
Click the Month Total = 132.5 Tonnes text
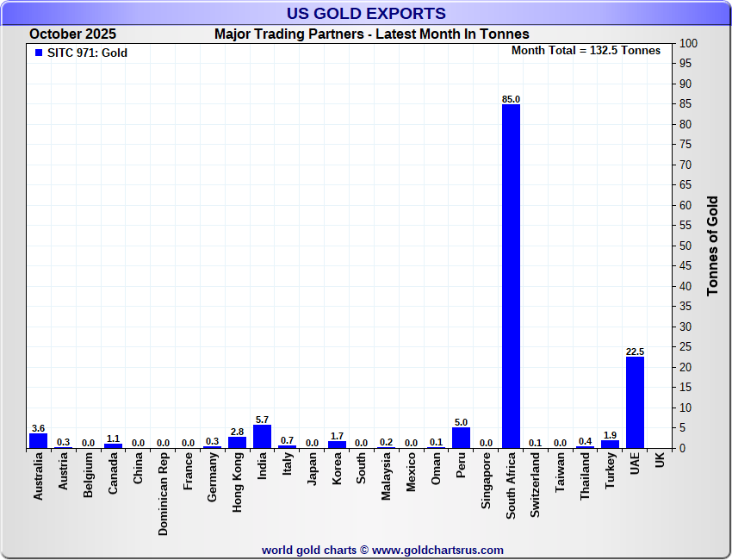(x=586, y=51)
